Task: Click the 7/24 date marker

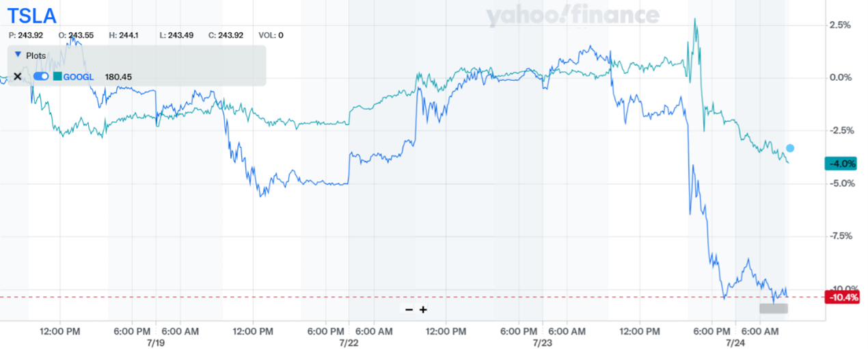Action: (734, 341)
